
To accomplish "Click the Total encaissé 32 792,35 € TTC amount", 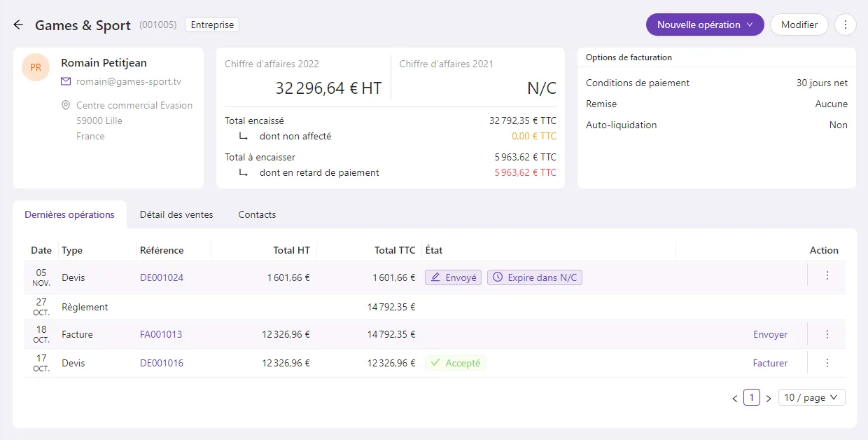I will click(x=523, y=121).
